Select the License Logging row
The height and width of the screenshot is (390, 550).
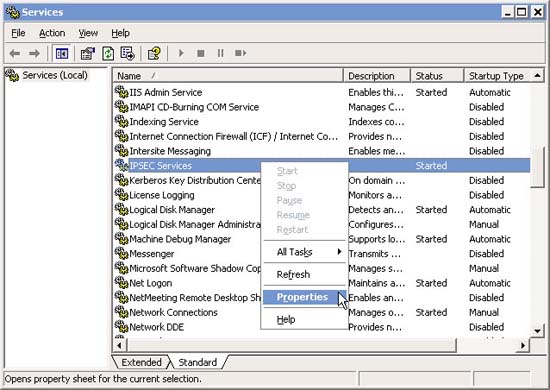[x=321, y=195]
